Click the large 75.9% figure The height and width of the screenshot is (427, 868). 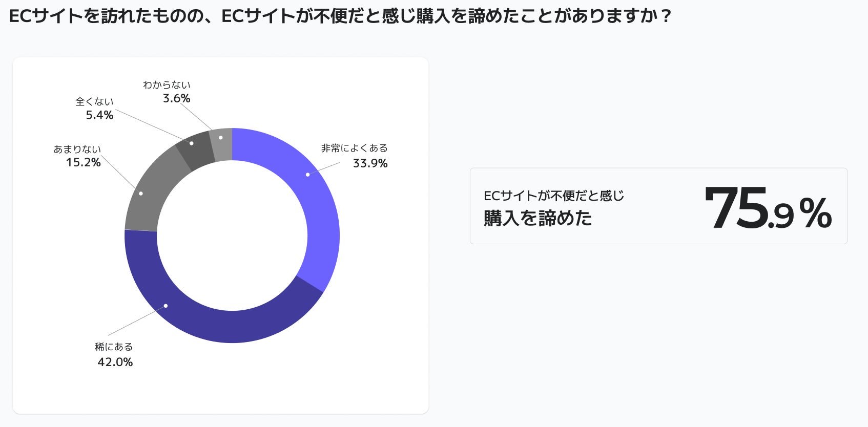pos(768,208)
